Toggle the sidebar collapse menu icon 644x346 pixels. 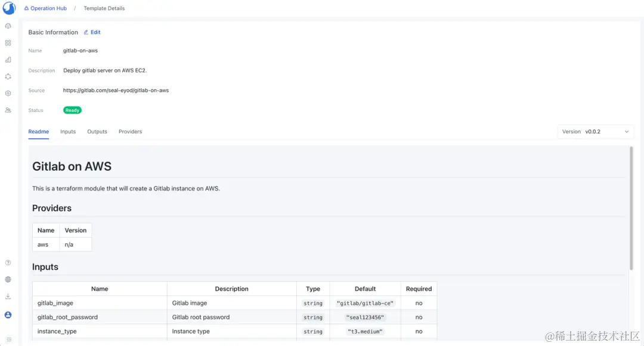[x=8, y=339]
